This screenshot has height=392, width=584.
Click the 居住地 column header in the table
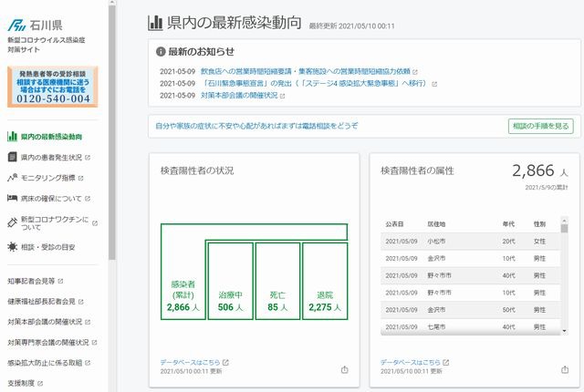437,223
